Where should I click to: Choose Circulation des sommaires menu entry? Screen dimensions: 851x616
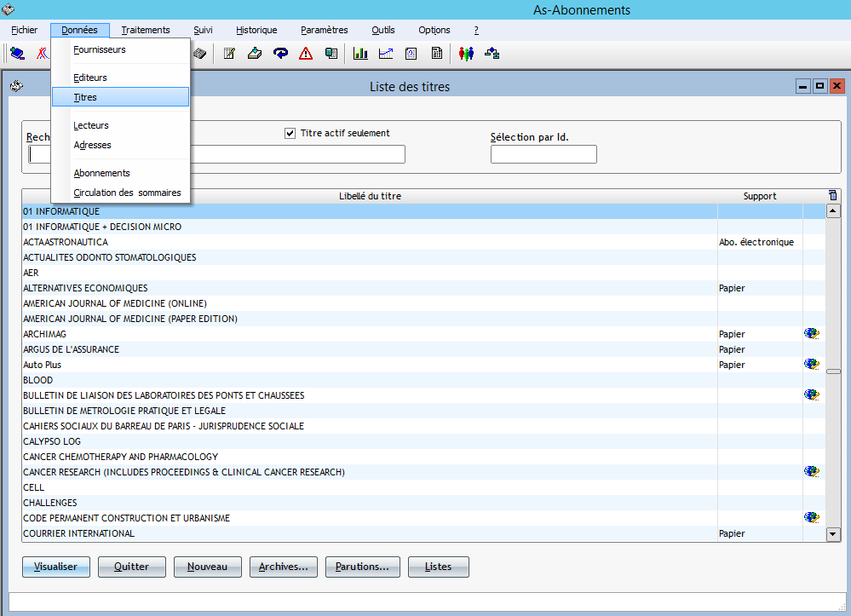coord(120,193)
